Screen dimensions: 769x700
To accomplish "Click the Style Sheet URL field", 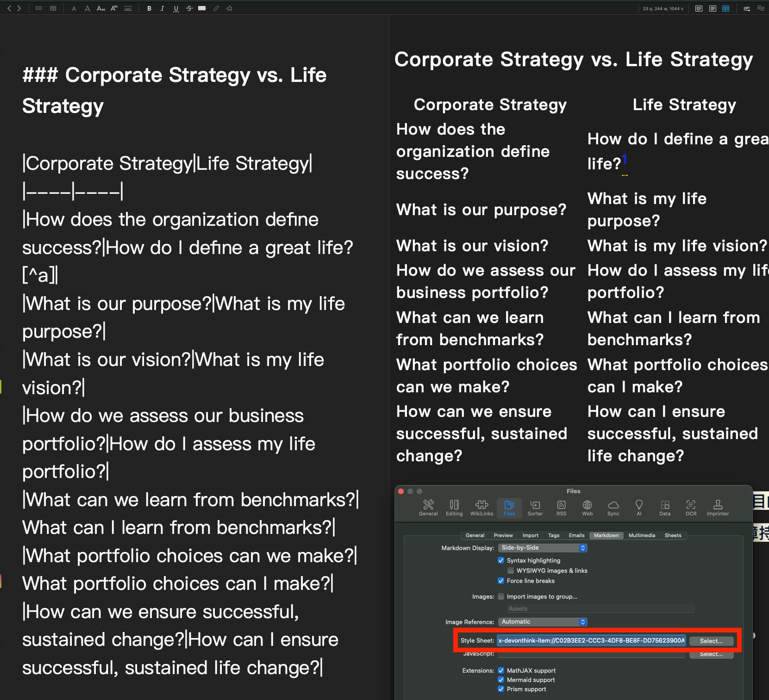I will point(591,641).
